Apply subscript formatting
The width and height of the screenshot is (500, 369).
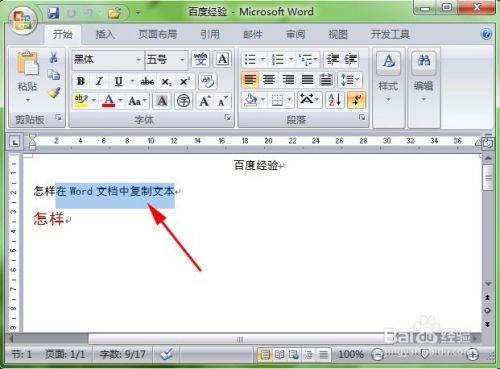point(166,81)
